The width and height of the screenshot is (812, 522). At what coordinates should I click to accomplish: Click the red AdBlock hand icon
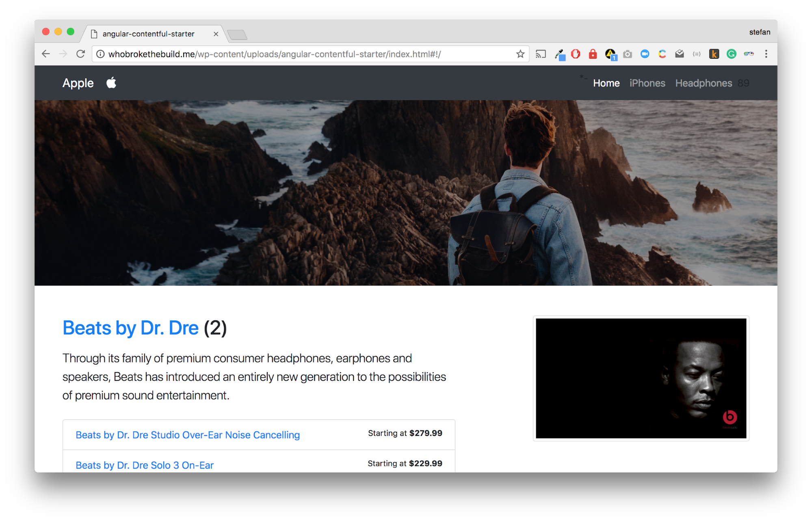pos(576,54)
